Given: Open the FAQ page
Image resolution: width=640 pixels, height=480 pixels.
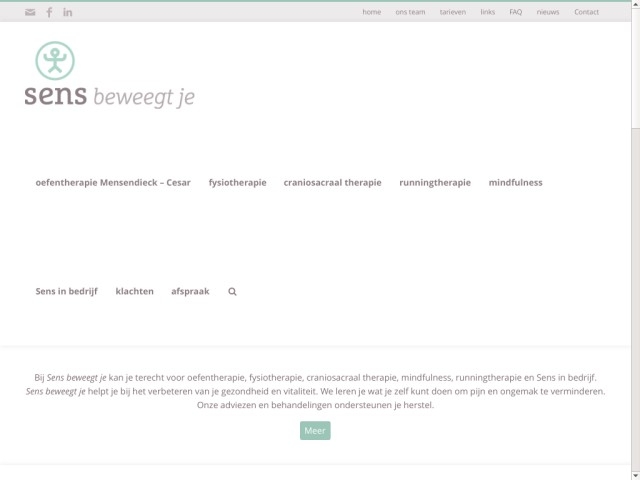Looking at the screenshot, I should pos(515,12).
